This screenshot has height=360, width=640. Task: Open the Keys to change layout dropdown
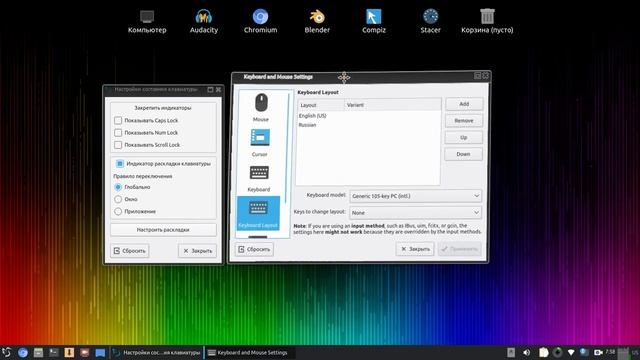(416, 213)
